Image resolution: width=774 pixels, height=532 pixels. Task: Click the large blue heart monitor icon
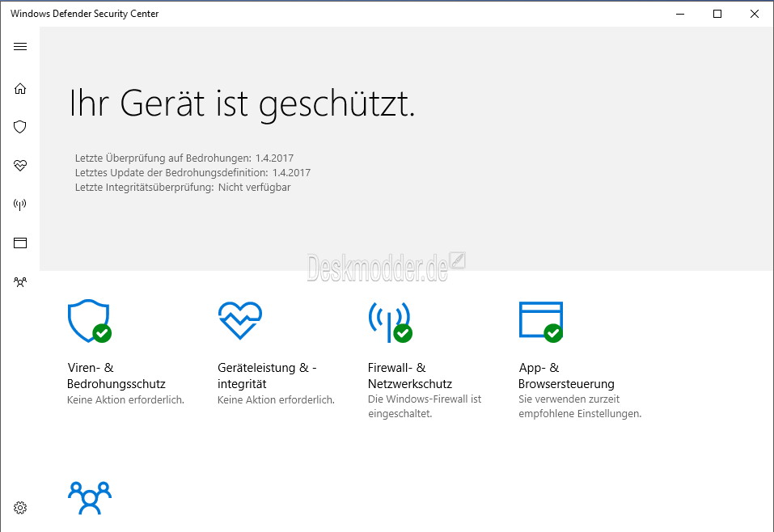pos(240,320)
